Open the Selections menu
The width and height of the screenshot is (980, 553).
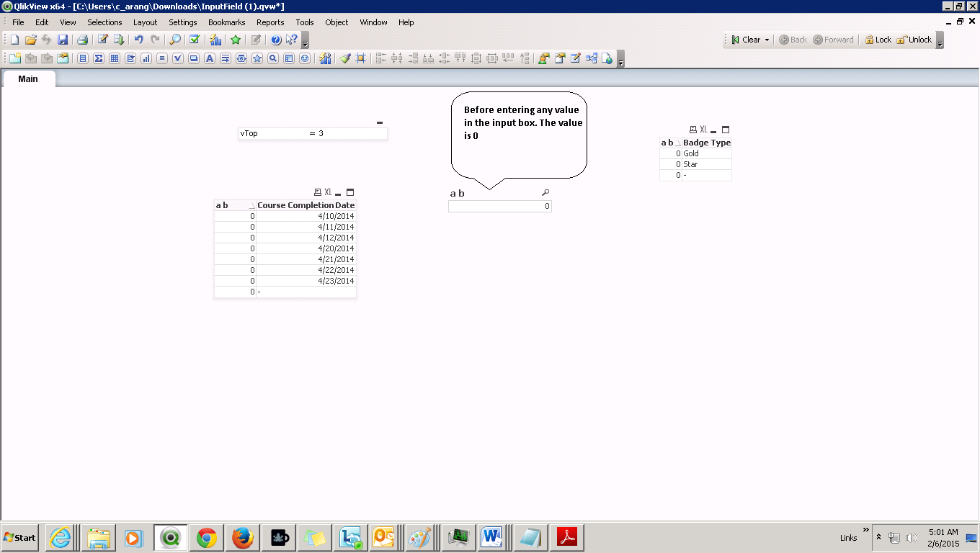tap(104, 22)
